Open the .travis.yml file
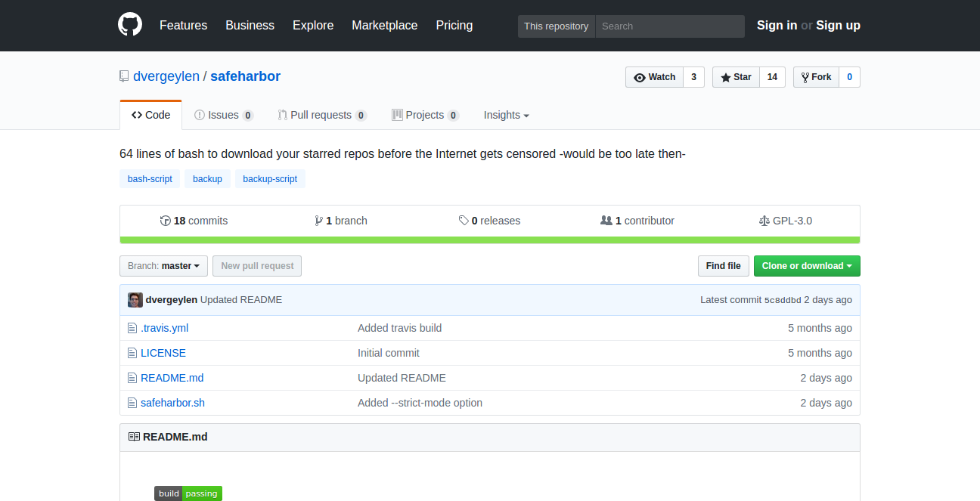980x501 pixels. point(164,328)
